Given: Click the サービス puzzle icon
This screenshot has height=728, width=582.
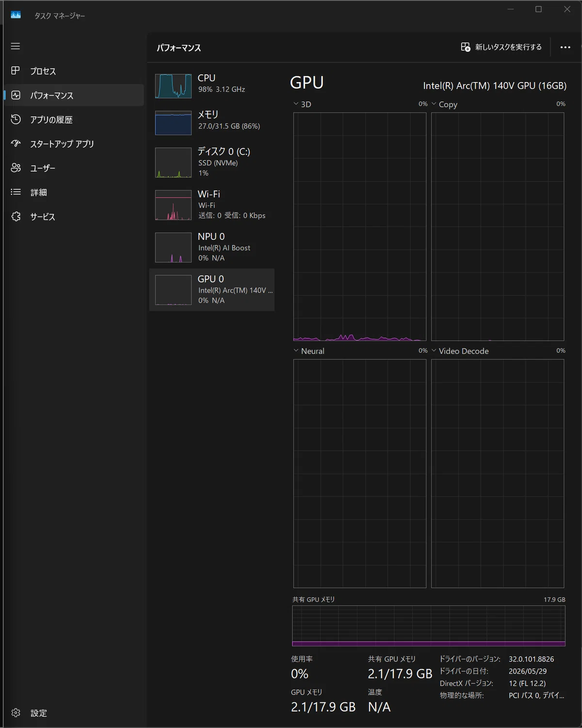Looking at the screenshot, I should coord(16,216).
